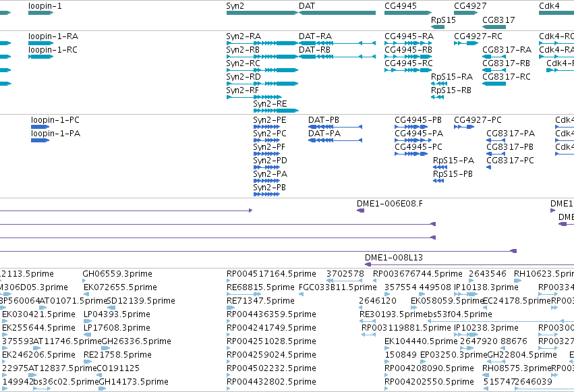Select the loopin-1-PA protein label
The width and height of the screenshot is (574, 392).
tap(55, 134)
